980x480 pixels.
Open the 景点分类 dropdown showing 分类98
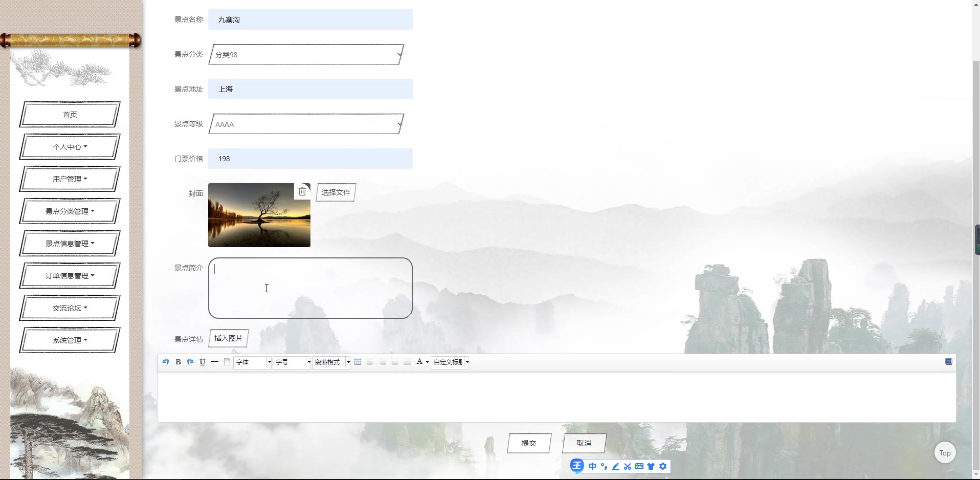(306, 54)
